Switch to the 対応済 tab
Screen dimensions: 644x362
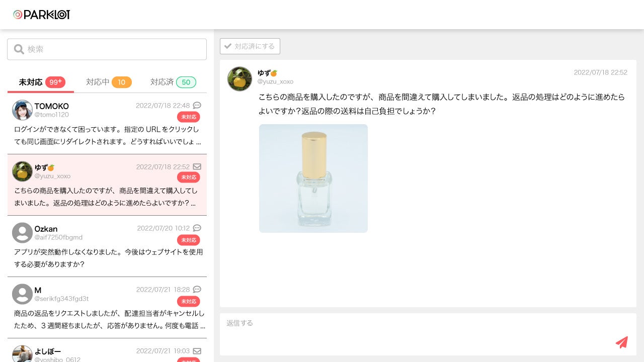pos(174,82)
